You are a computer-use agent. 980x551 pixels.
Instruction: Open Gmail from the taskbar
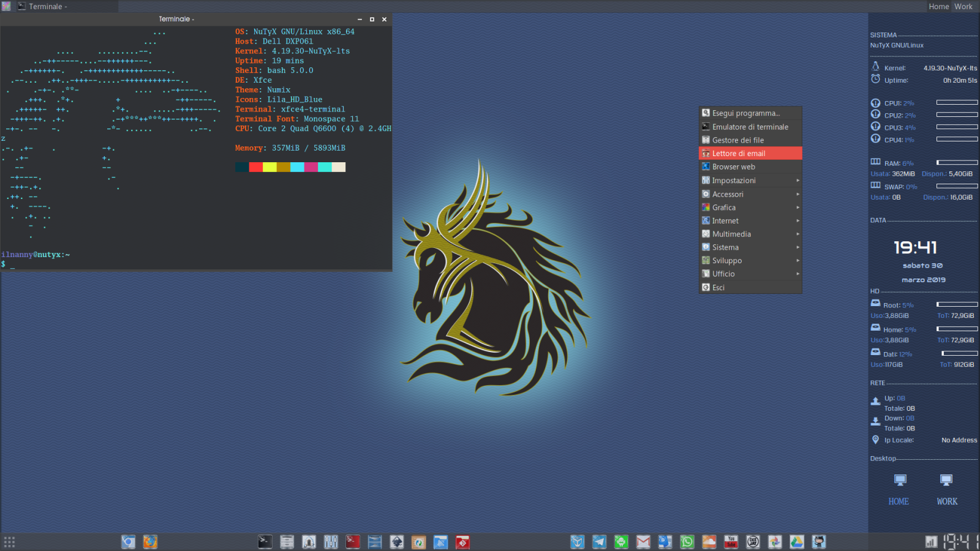click(x=643, y=542)
